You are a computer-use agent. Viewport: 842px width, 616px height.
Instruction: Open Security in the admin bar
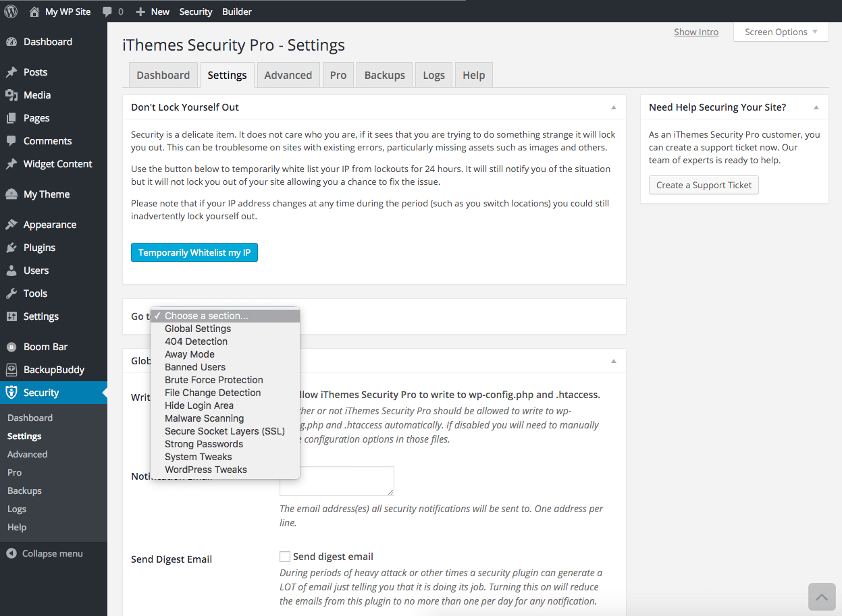[x=196, y=11]
